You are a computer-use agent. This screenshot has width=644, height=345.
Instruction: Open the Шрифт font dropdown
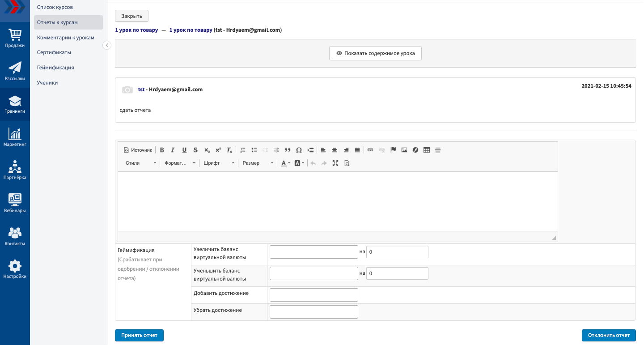219,163
